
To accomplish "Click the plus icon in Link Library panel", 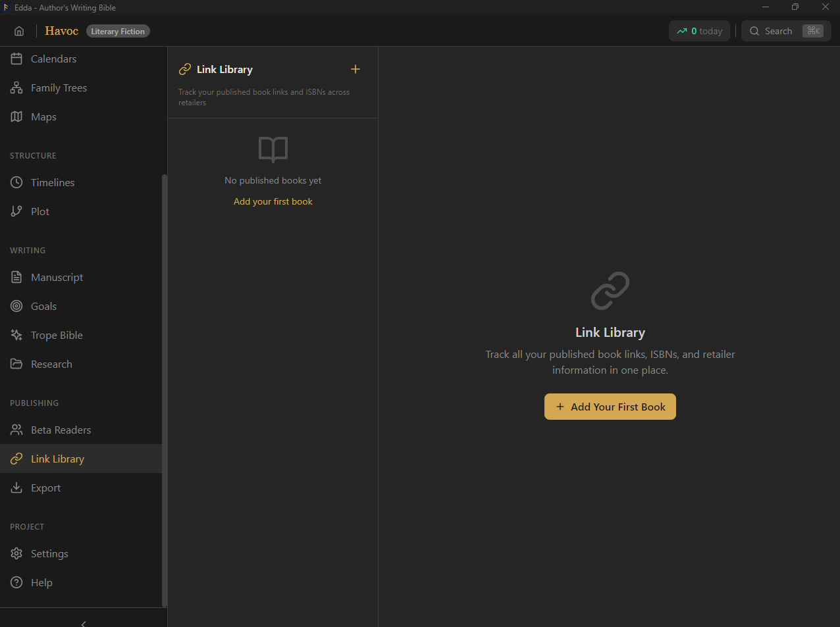I will pyautogui.click(x=355, y=69).
